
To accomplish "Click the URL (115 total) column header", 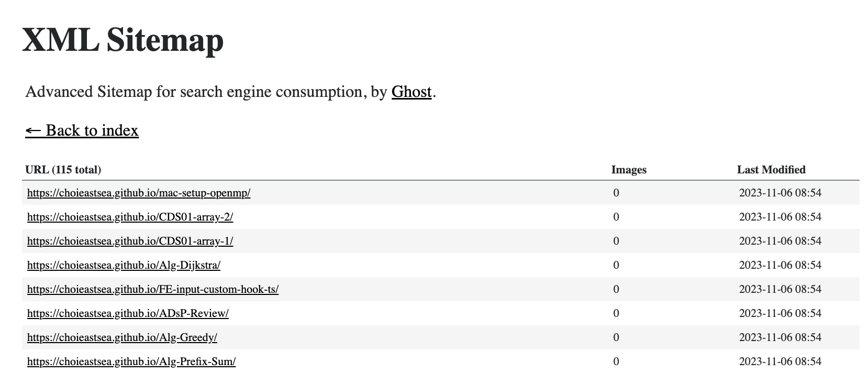I will pos(63,170).
